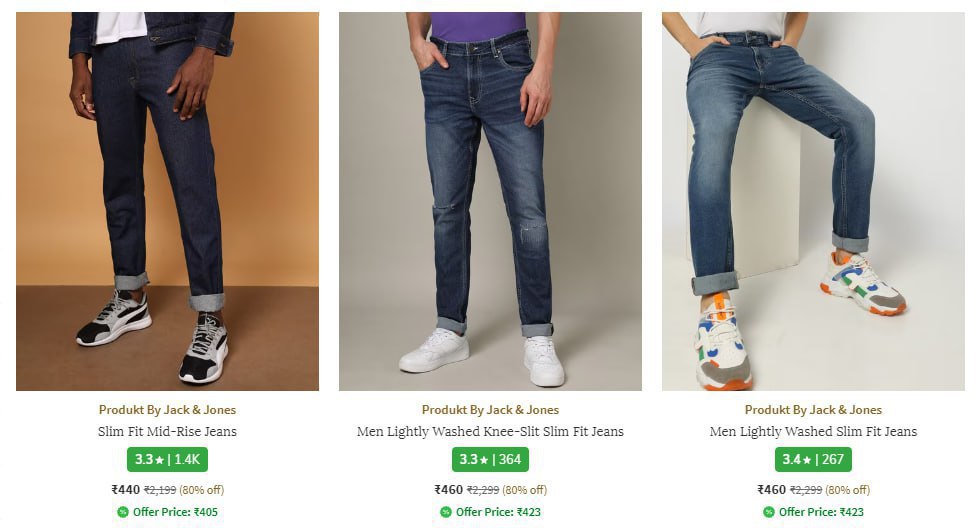Click the struck-through ₹2,299 price under Knee-Slit Jeans

coord(483,490)
